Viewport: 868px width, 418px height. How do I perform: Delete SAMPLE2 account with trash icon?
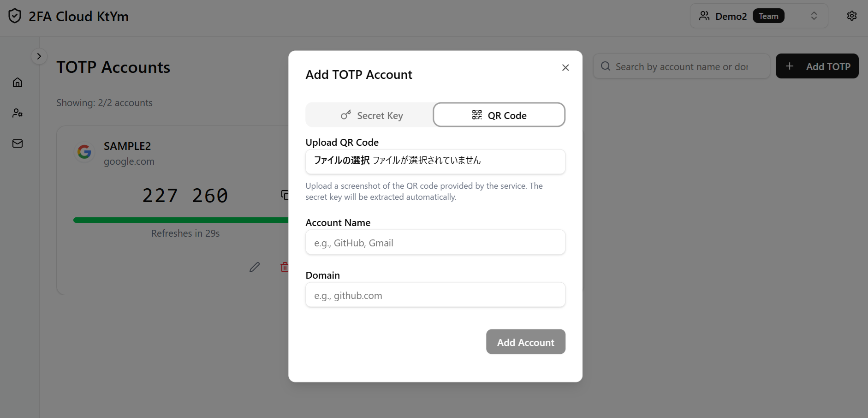point(284,267)
